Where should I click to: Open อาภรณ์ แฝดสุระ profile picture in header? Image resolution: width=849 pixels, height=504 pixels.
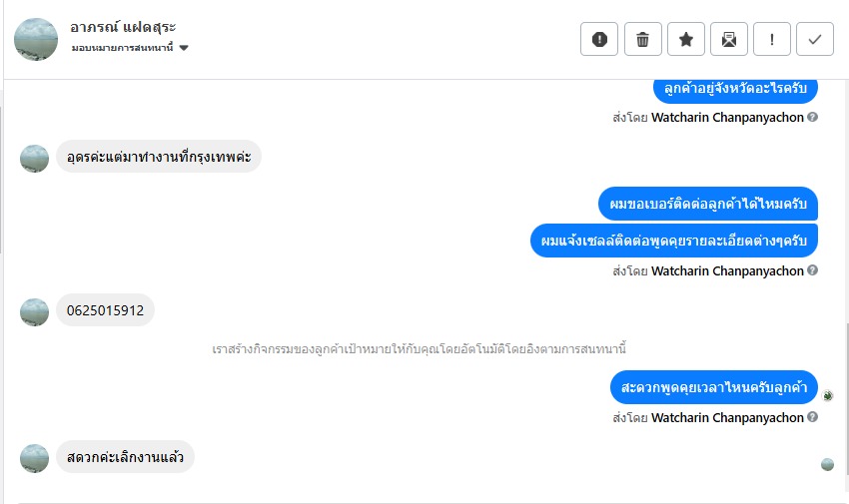pyautogui.click(x=35, y=39)
